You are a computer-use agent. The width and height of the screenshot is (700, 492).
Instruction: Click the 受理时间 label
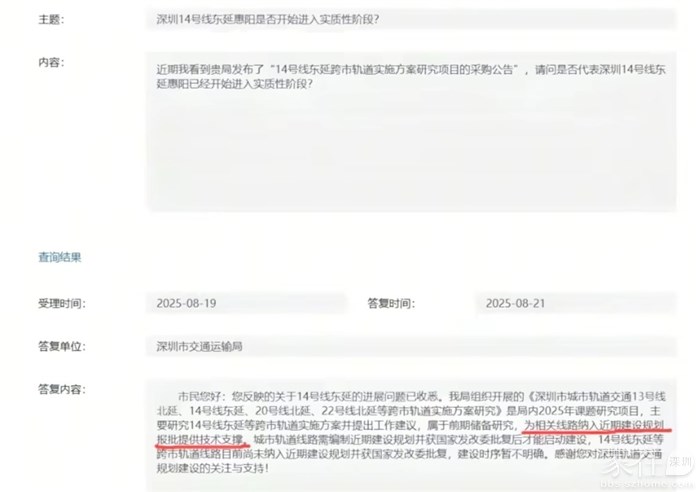click(62, 304)
